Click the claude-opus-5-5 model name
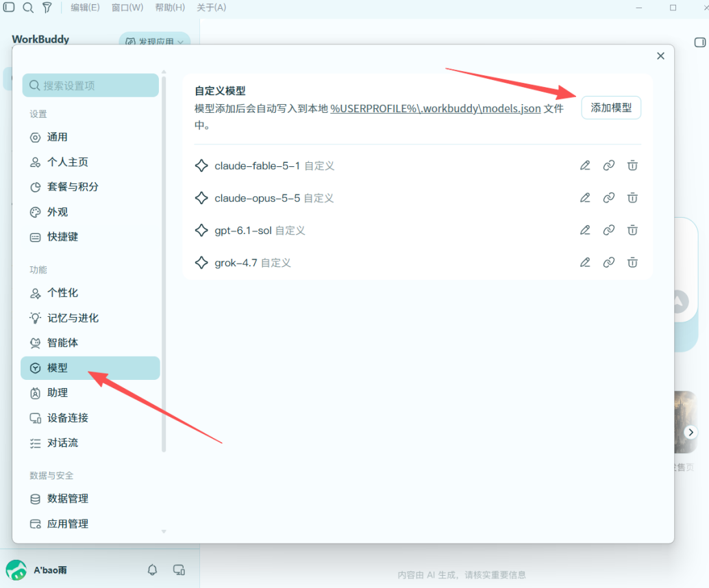Screen dimensions: 709x588 tap(257, 199)
